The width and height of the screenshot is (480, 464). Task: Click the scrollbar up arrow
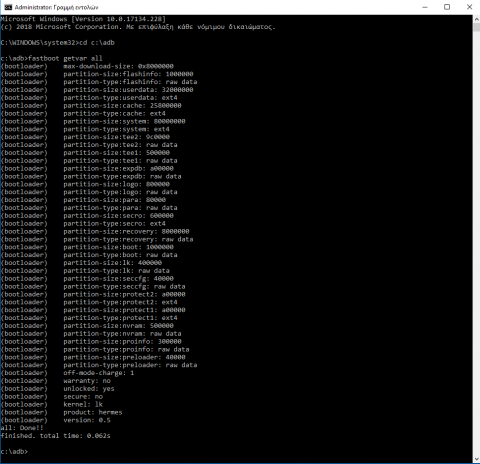point(476,19)
